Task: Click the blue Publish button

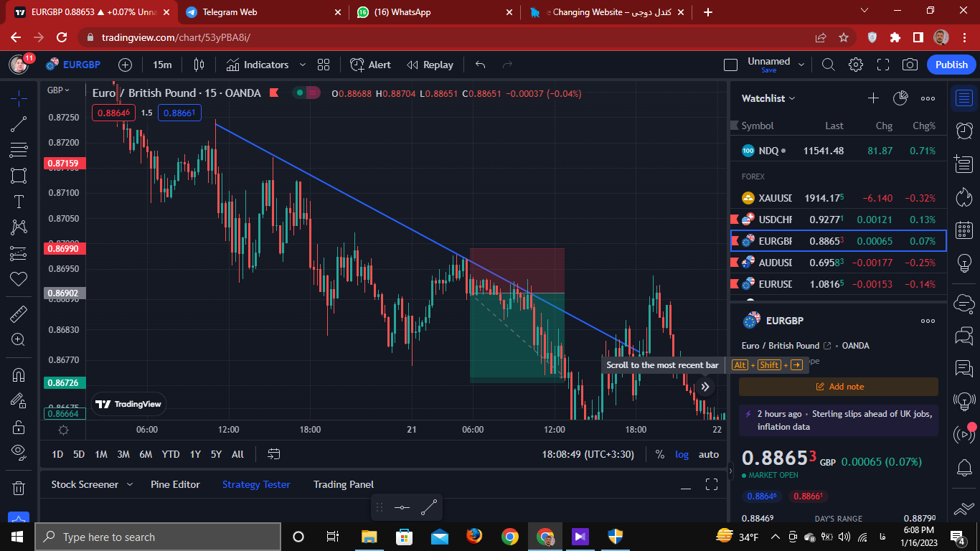Action: coord(951,65)
